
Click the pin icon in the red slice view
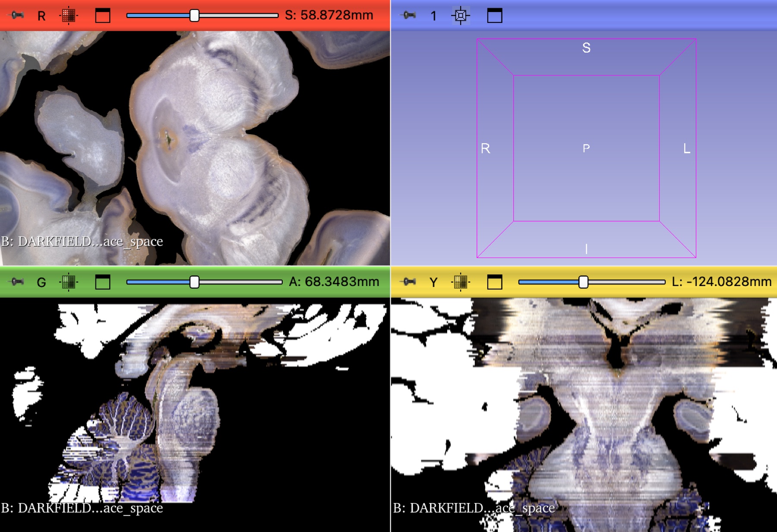pos(17,16)
